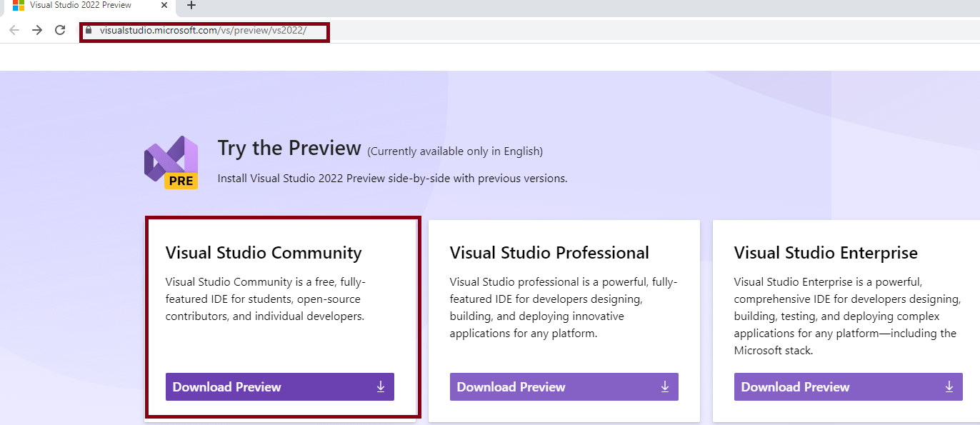Click the Visual Studio PRE logo

pyautogui.click(x=171, y=162)
